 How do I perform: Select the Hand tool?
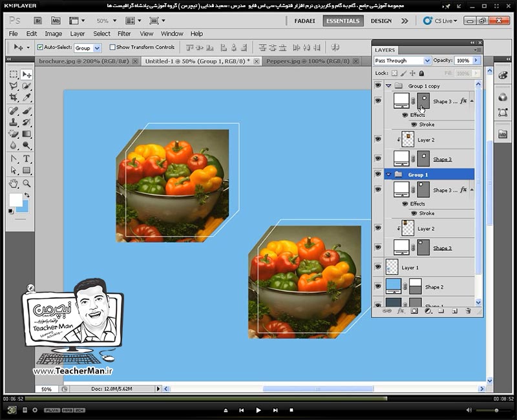click(14, 184)
